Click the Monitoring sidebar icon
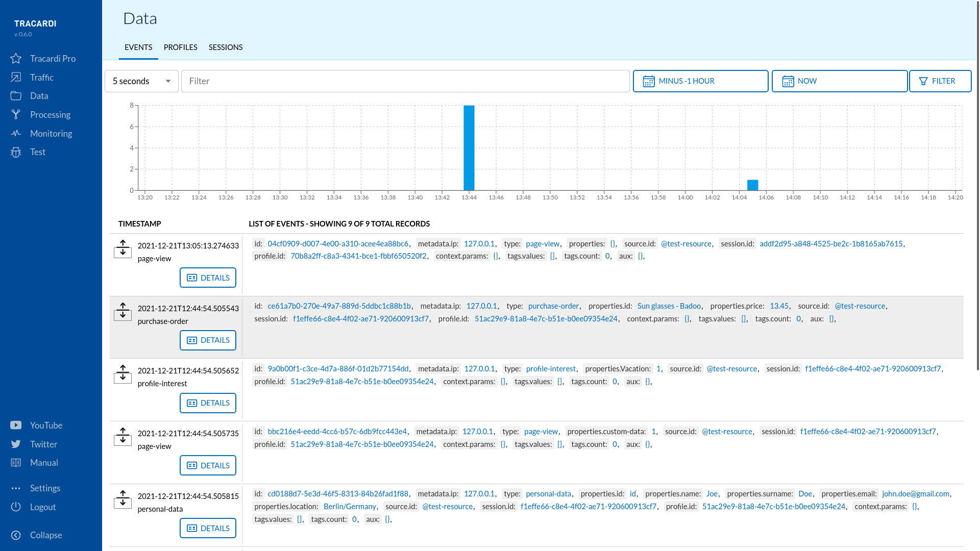 click(x=17, y=133)
